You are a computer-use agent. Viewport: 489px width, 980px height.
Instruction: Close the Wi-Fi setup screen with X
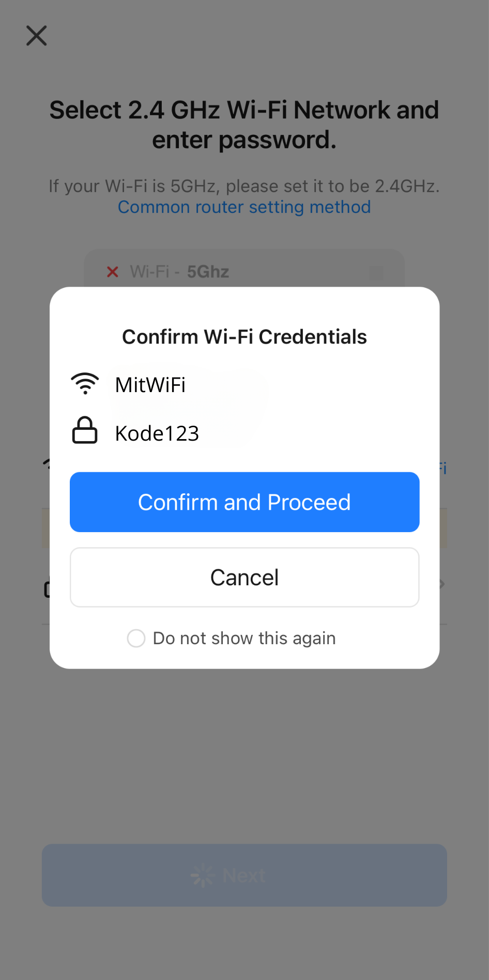pyautogui.click(x=37, y=36)
